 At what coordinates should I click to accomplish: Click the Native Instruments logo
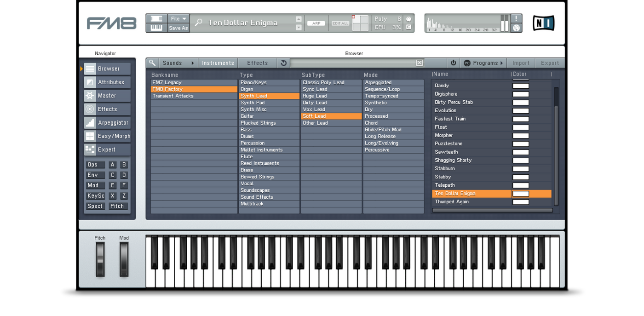(543, 23)
